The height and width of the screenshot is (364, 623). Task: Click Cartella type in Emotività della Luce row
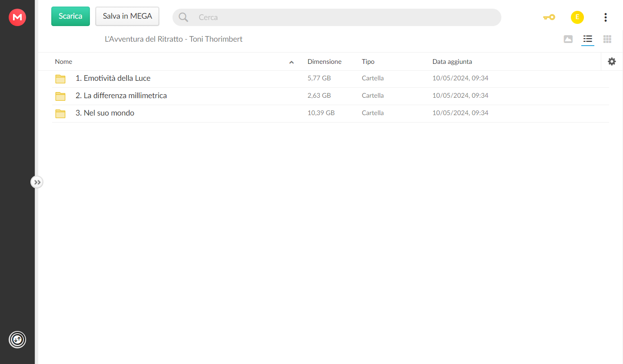click(x=373, y=78)
